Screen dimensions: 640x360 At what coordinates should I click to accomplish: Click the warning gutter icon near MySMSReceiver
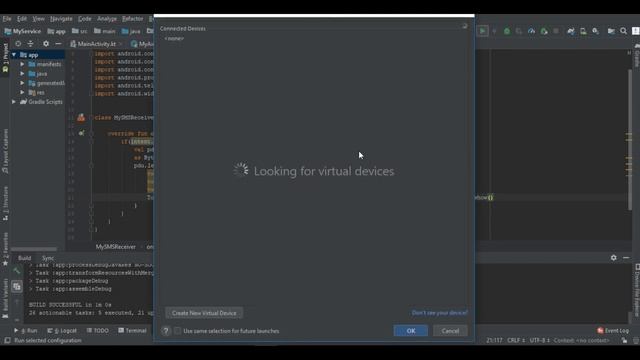81,118
